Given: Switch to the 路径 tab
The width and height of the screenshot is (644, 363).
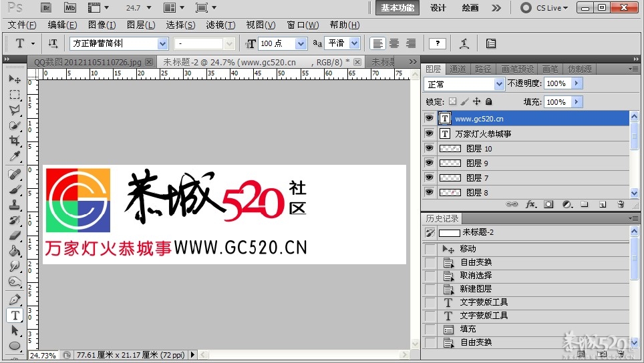Looking at the screenshot, I should click(483, 69).
